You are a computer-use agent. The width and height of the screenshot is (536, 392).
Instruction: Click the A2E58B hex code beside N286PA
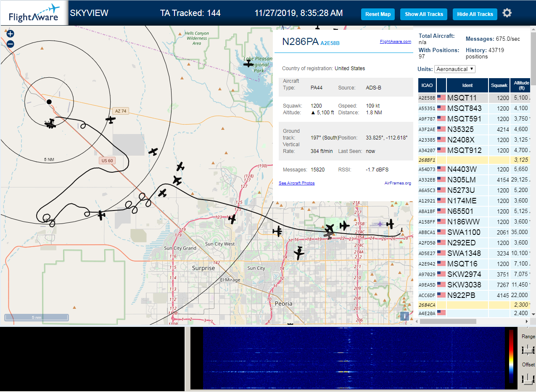[330, 43]
